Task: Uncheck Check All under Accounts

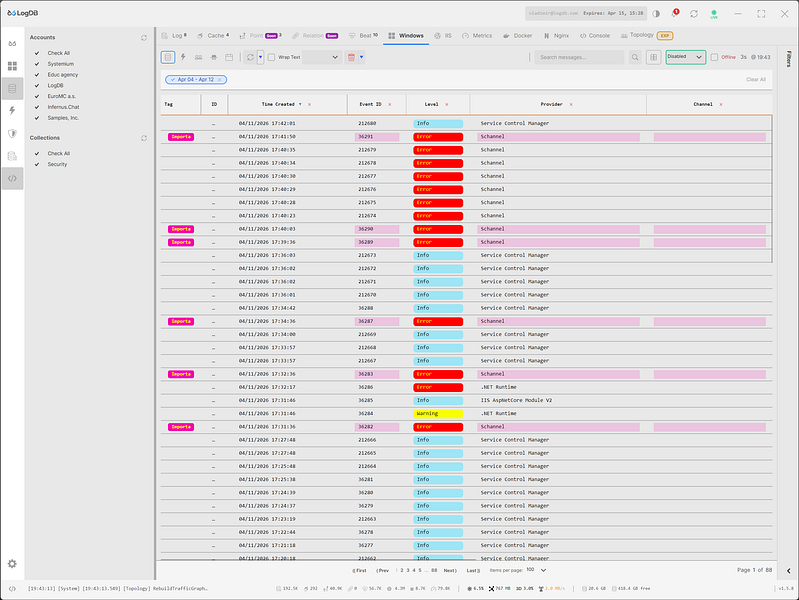Action: click(37, 53)
